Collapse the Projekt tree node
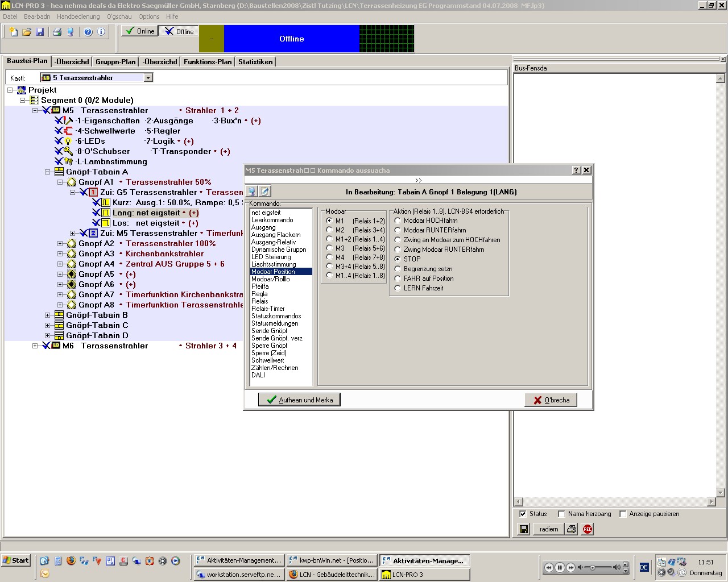 (x=10, y=90)
